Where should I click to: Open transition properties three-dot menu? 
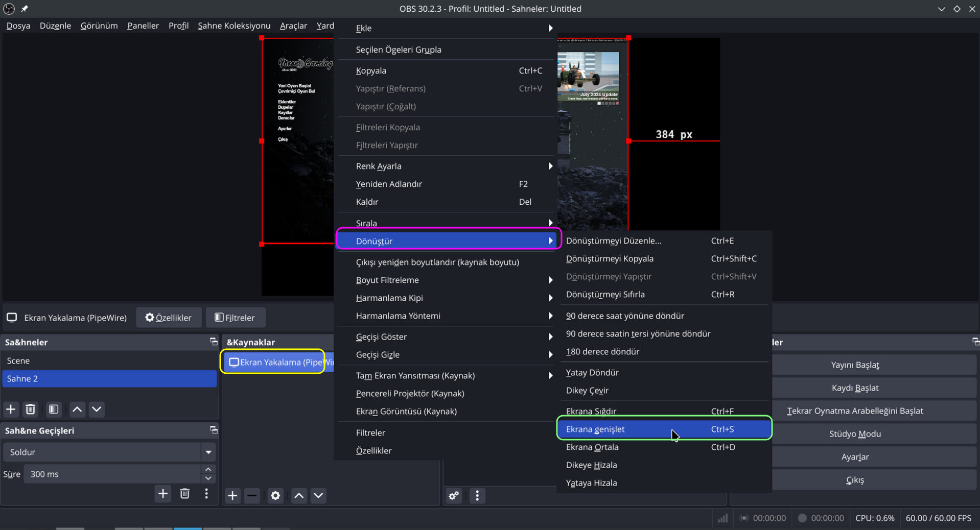click(206, 494)
